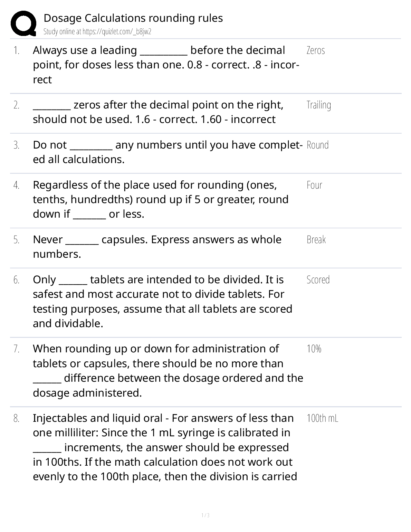Click the 'zeros after the decimal point' question
Image resolution: width=411 pixels, height=532 pixels.
click(x=158, y=112)
